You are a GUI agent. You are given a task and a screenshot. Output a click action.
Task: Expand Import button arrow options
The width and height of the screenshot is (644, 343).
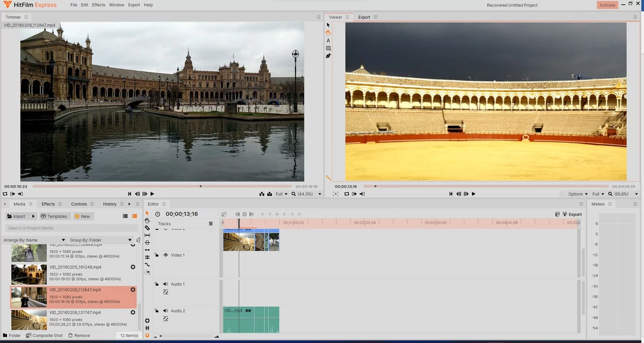pos(33,217)
